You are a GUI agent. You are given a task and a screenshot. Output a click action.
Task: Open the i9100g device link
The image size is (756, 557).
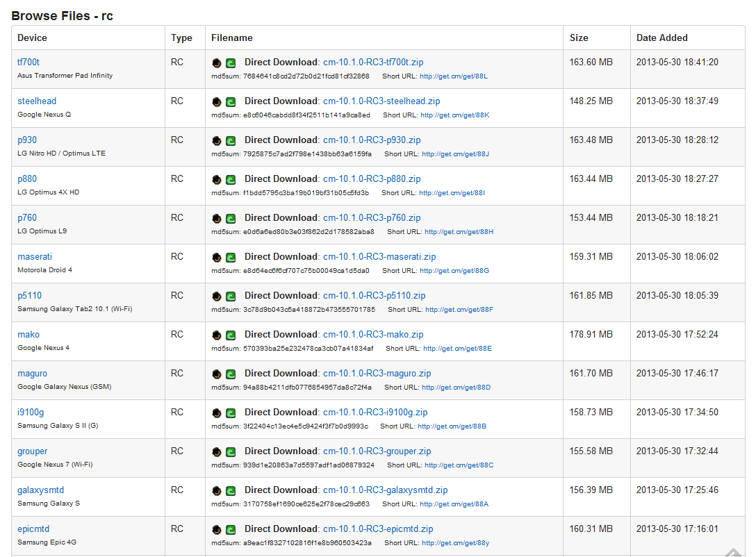pos(31,413)
